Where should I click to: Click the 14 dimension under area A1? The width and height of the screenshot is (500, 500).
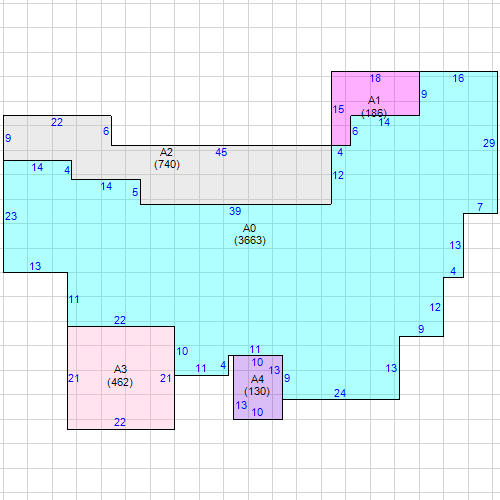[x=384, y=122]
